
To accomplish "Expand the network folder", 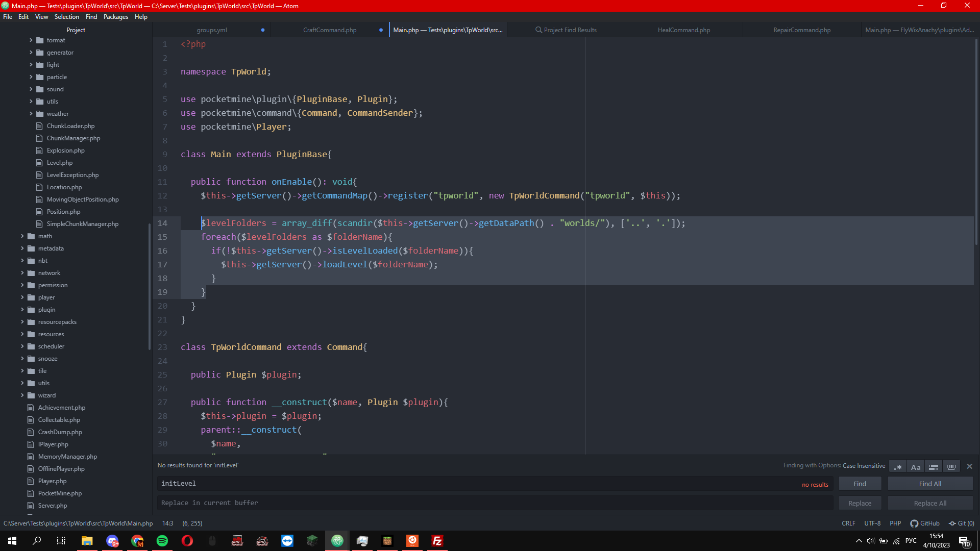I will (x=22, y=273).
